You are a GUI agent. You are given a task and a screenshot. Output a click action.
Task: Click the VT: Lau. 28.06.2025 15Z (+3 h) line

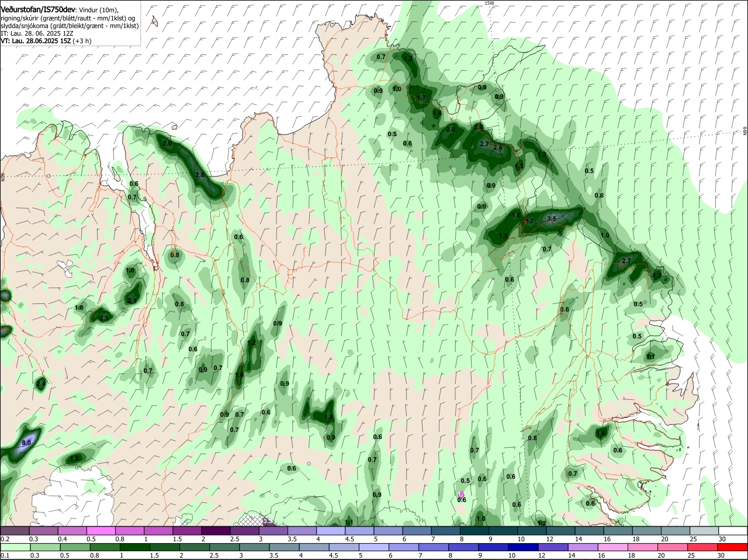[x=46, y=41]
